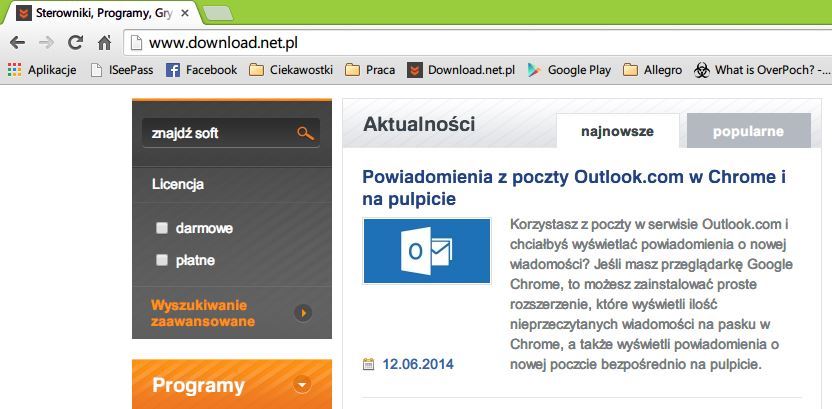
Task: Open the browser home page icon
Action: [x=105, y=42]
